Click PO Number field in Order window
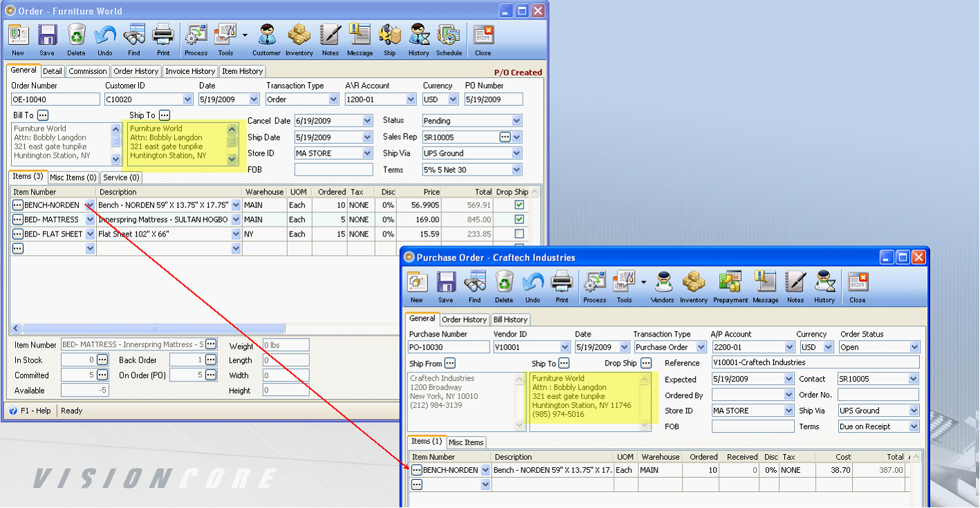The width and height of the screenshot is (980, 508). 494,100
